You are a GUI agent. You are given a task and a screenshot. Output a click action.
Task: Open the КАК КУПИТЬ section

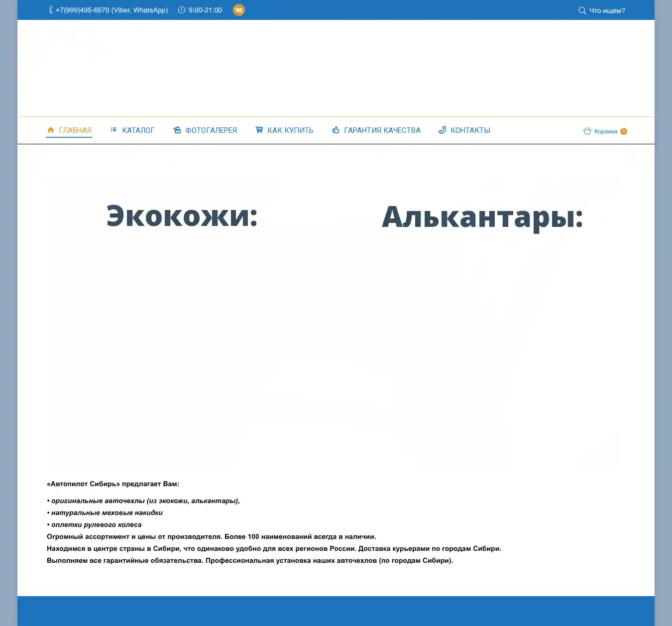tap(290, 130)
